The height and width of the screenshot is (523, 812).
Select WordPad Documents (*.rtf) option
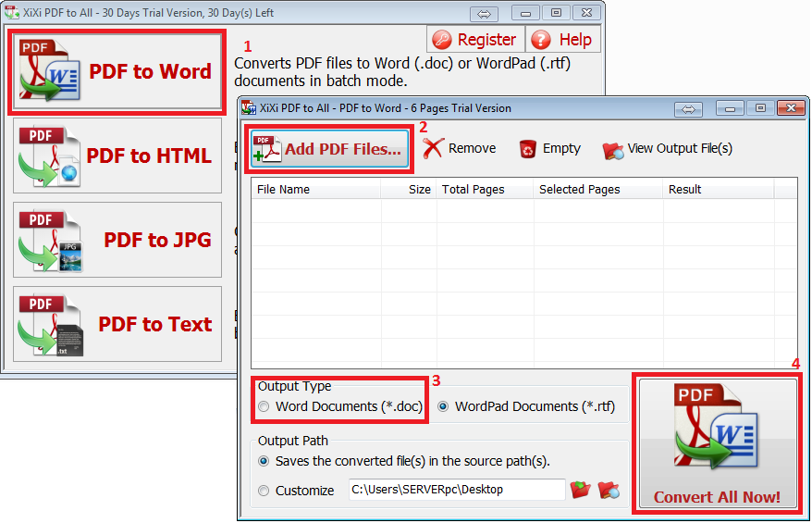[444, 407]
